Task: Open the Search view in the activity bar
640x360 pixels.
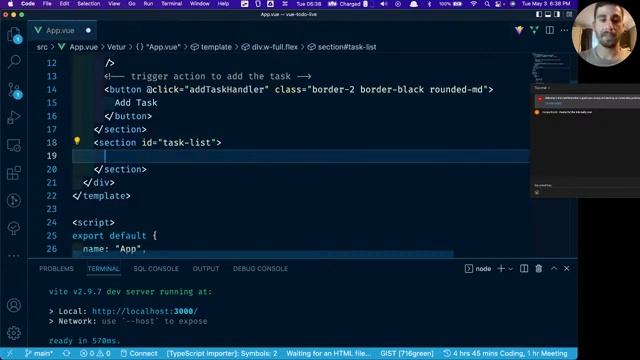Action: coord(14,62)
